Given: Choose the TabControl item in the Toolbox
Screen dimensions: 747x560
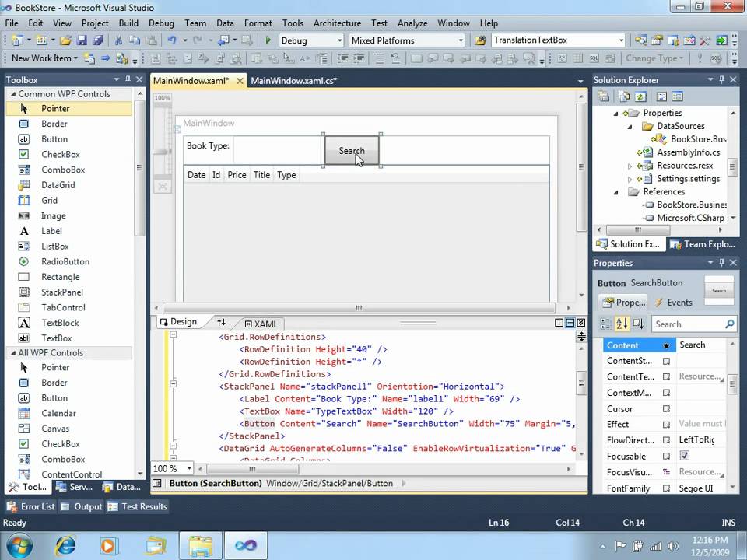Looking at the screenshot, I should 63,307.
